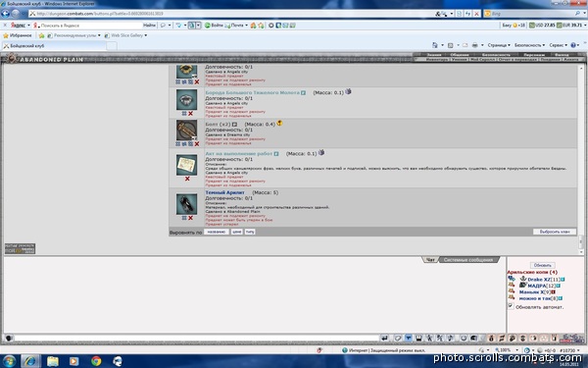Open the Знания game menu
Screen dimensions: 588x368
(x=434, y=55)
